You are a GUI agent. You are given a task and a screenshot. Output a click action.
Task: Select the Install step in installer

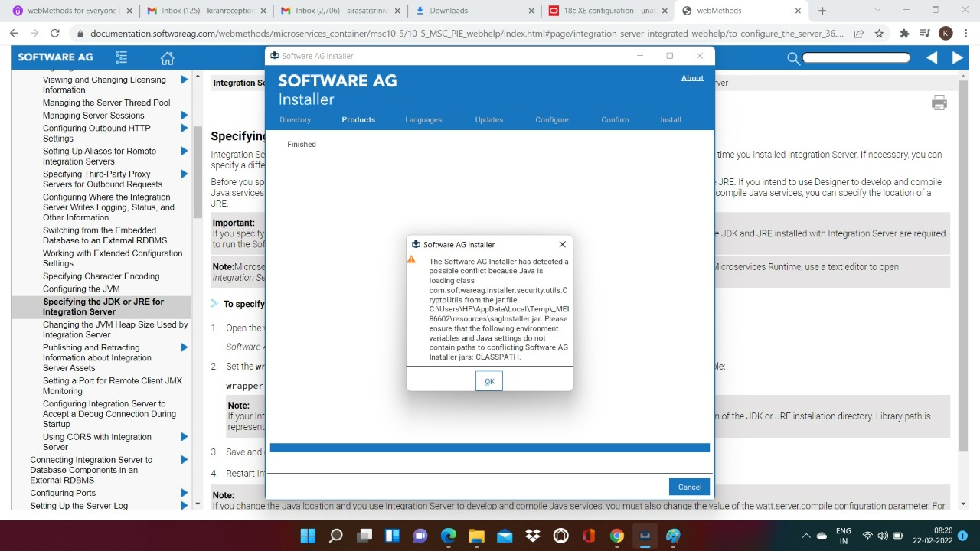point(671,120)
